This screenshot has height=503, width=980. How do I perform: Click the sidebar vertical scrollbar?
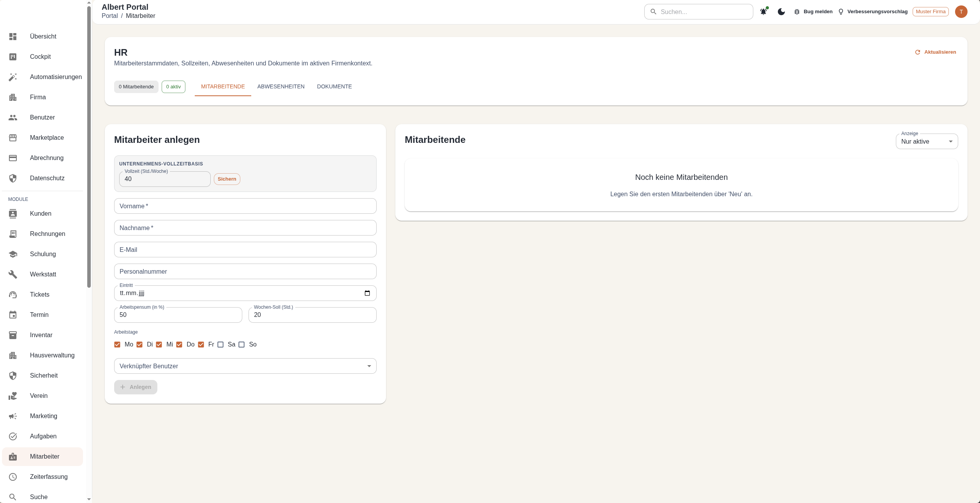(x=89, y=147)
